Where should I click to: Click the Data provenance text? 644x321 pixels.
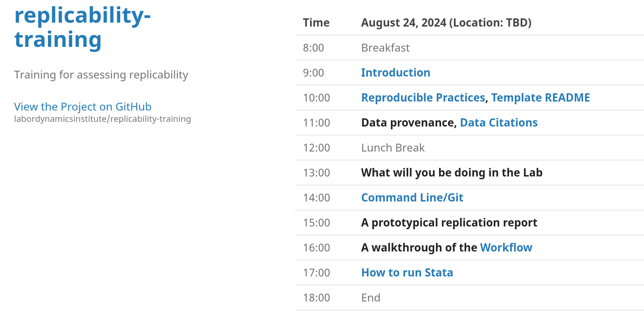click(408, 123)
